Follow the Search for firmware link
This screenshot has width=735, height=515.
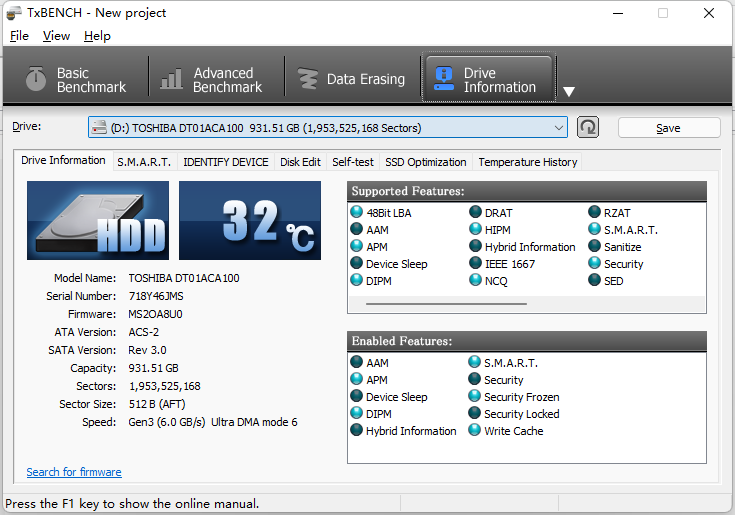(74, 472)
